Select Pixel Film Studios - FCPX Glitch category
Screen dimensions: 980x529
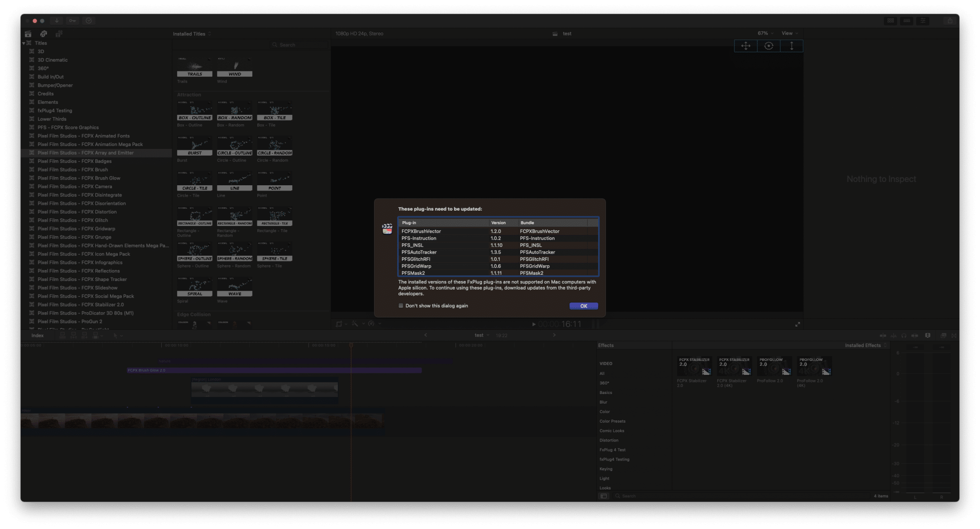click(x=73, y=220)
